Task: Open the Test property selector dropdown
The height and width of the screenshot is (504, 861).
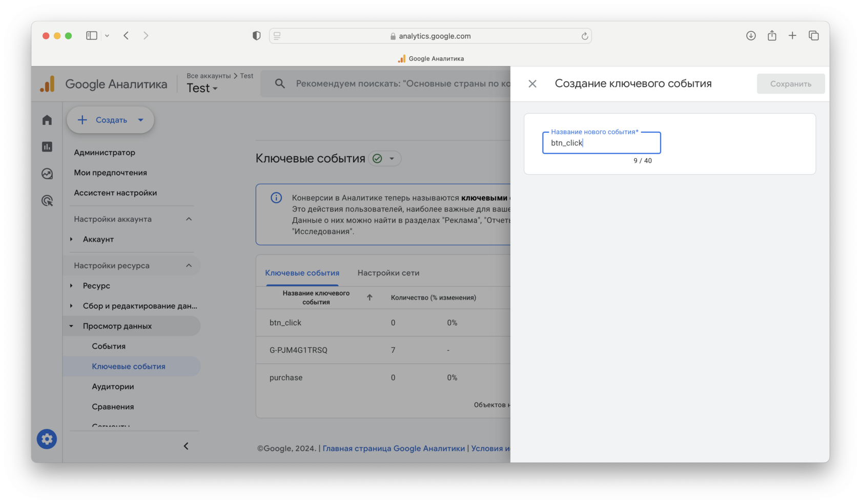Action: tap(202, 88)
